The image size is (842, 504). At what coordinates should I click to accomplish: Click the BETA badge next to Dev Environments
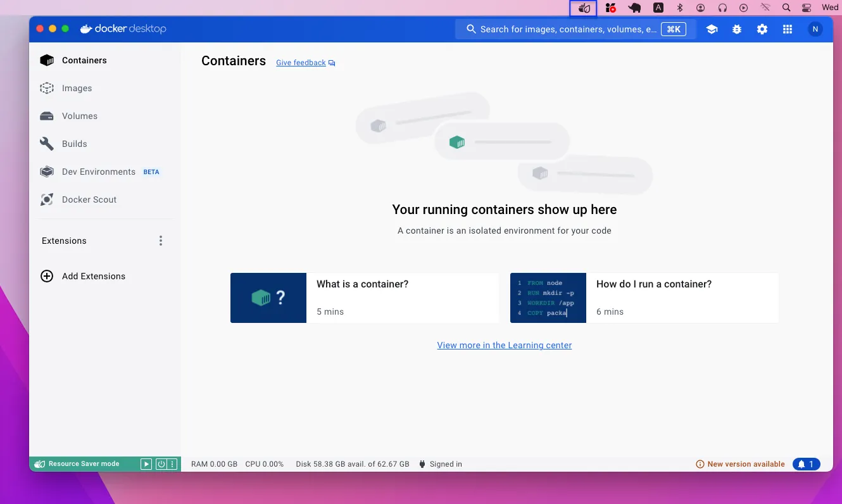coord(151,172)
